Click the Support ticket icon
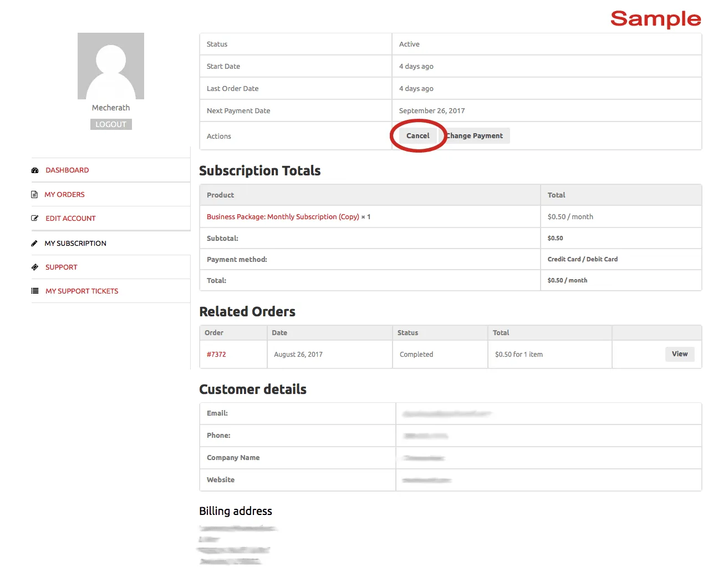Viewport: 728px width, 576px height. (35, 267)
